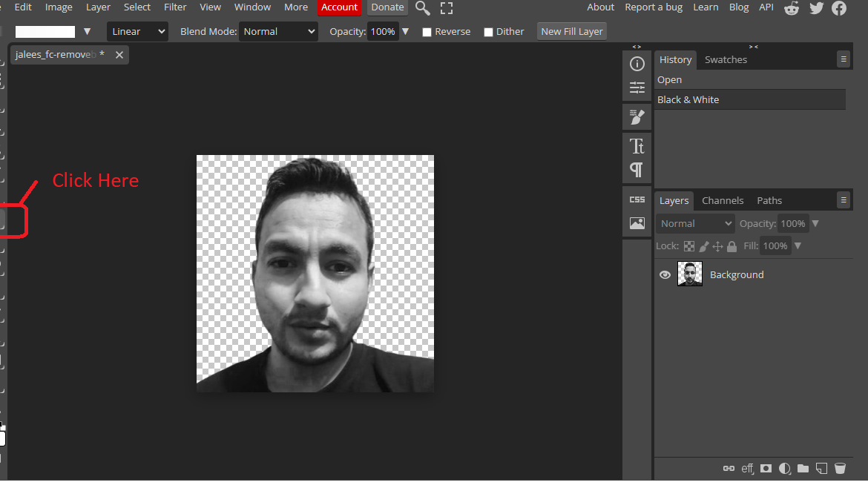The width and height of the screenshot is (868, 488).
Task: Open the Character panel (Tt icon)
Action: [x=637, y=146]
